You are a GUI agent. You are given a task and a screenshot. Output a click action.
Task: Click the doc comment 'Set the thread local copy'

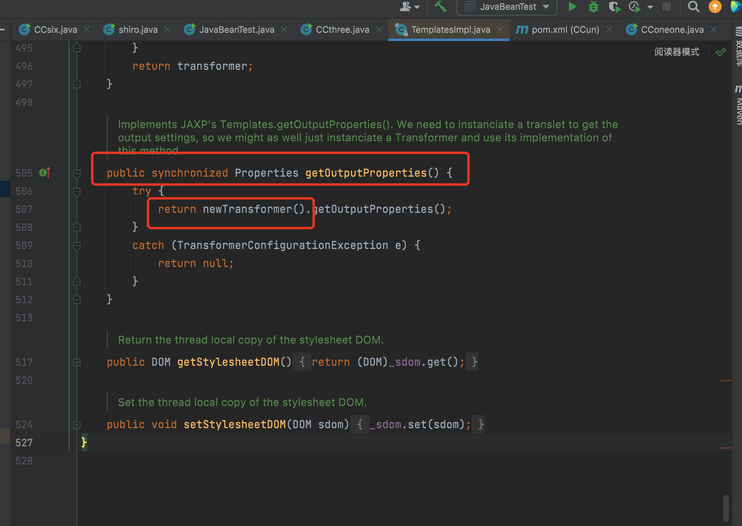242,402
